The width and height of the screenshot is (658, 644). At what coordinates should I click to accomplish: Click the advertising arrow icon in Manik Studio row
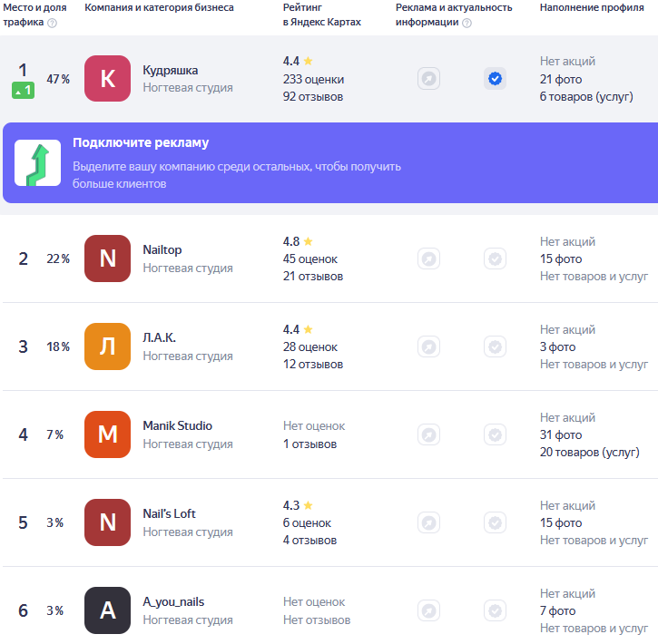tap(428, 434)
